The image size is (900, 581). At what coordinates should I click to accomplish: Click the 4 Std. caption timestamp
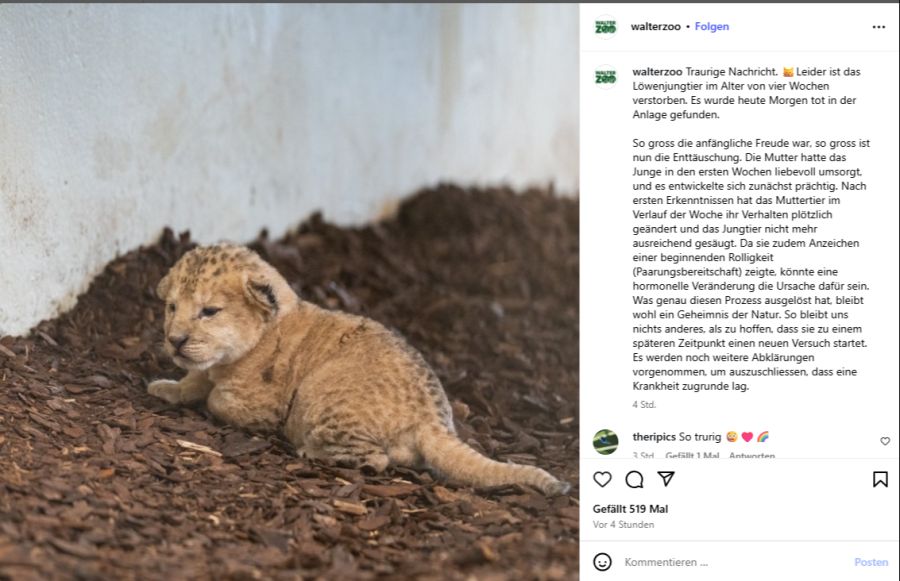pos(644,405)
